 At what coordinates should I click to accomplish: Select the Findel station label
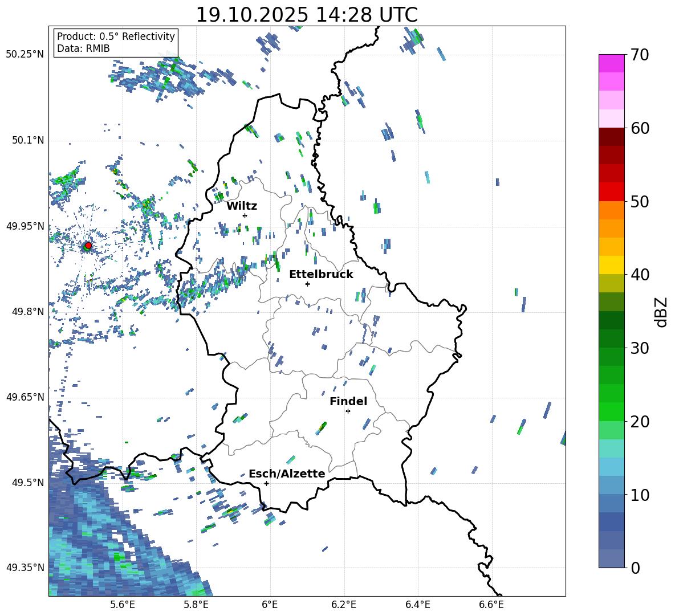click(x=348, y=401)
